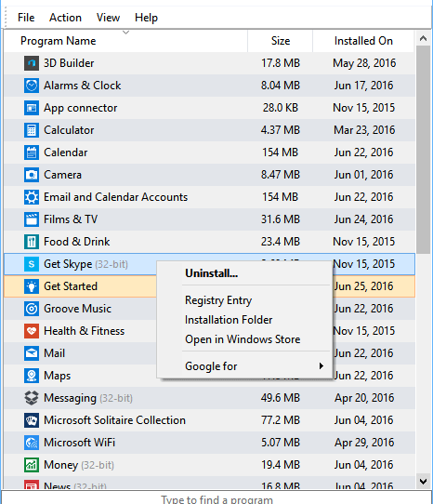433x504 pixels.
Task: Click the 17.8 MB size value
Action: click(x=281, y=63)
